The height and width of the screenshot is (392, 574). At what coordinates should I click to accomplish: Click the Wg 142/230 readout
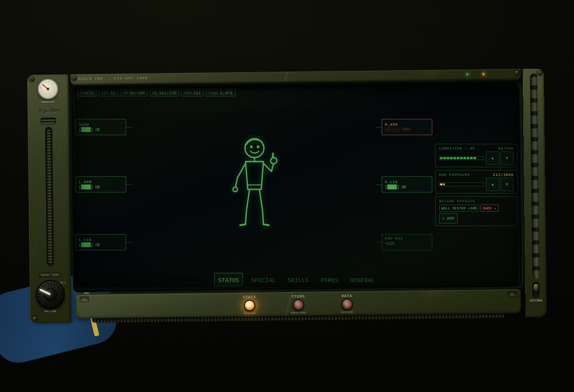(165, 93)
